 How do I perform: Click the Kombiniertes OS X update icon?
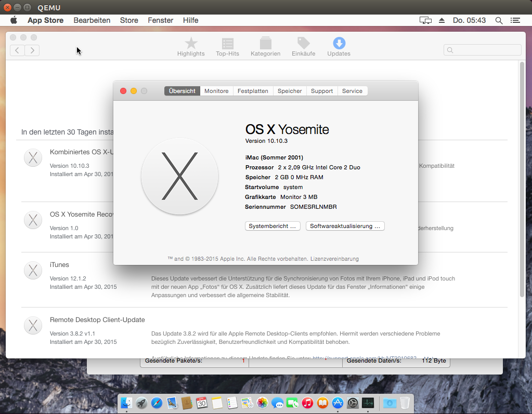pyautogui.click(x=33, y=157)
